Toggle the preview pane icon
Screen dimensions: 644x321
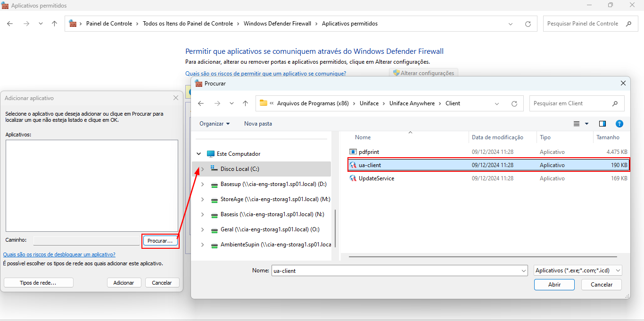(603, 124)
